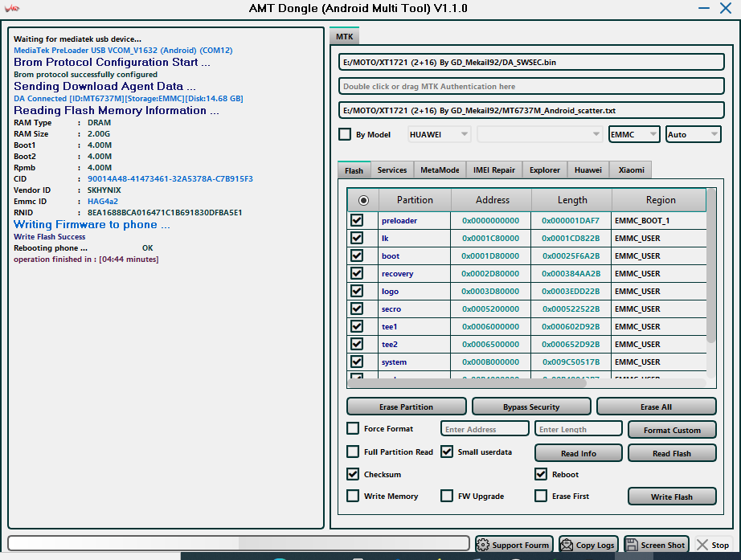Take a capture with Screen Shot
Screen dimensions: 741x560
[x=655, y=545]
